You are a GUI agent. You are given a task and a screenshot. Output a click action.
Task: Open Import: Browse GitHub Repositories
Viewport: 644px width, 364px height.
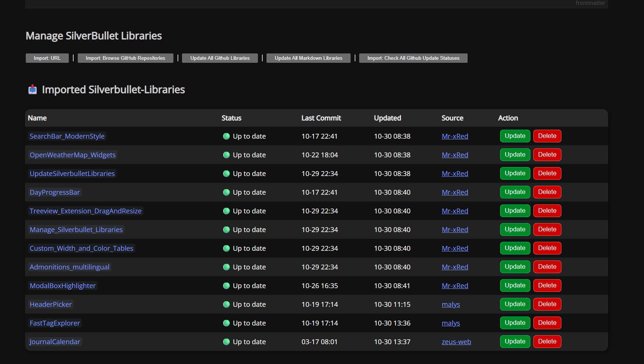pyautogui.click(x=125, y=58)
